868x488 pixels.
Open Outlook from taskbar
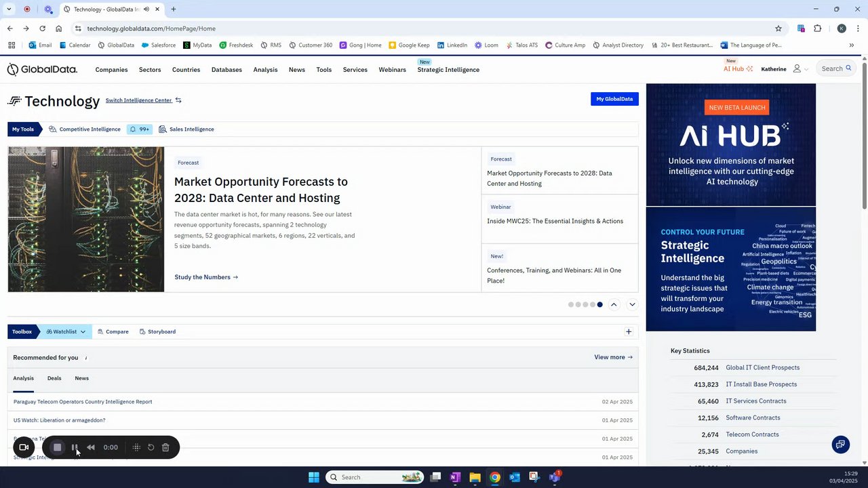point(515,477)
